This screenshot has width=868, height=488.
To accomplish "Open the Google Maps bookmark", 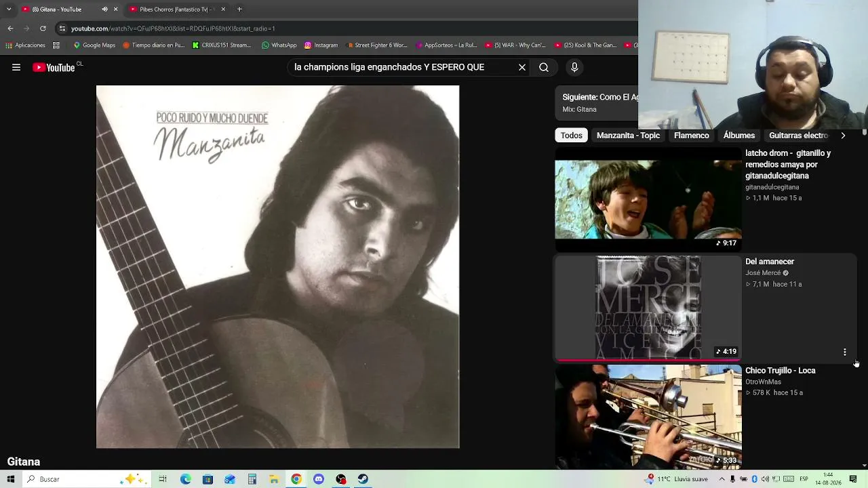I will click(x=94, y=45).
